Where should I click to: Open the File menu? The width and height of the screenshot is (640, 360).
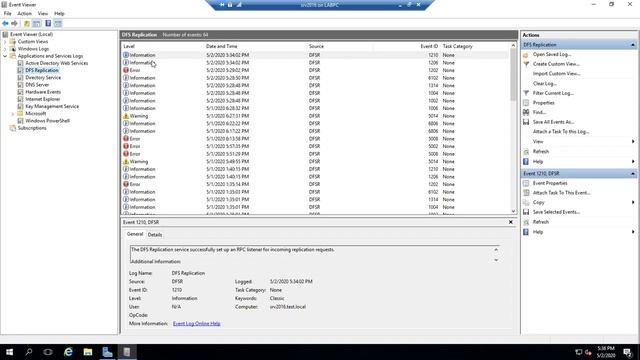[8, 13]
